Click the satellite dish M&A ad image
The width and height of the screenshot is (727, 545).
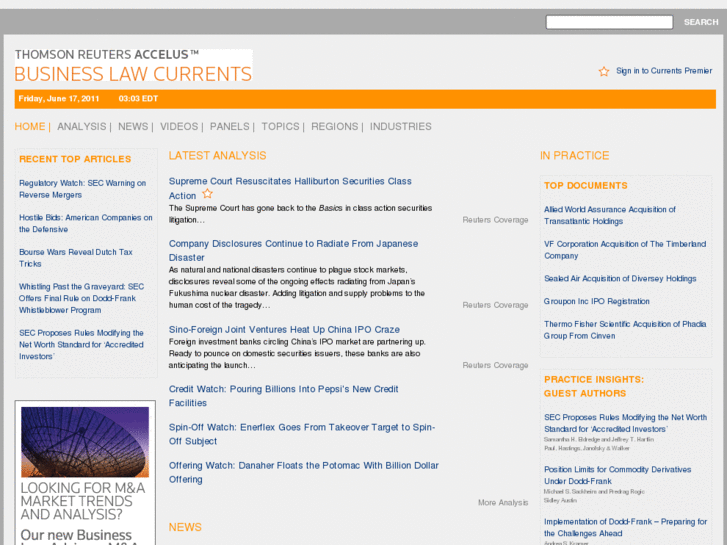pyautogui.click(x=85, y=442)
